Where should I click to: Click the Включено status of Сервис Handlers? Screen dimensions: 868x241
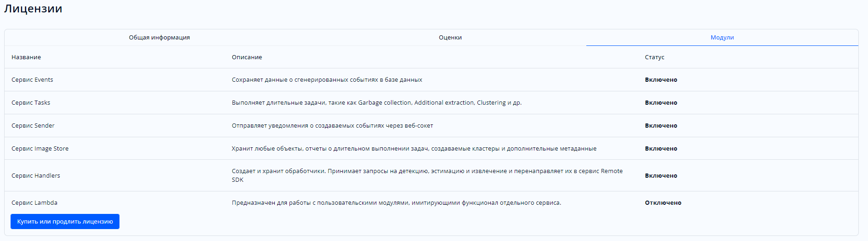point(661,176)
